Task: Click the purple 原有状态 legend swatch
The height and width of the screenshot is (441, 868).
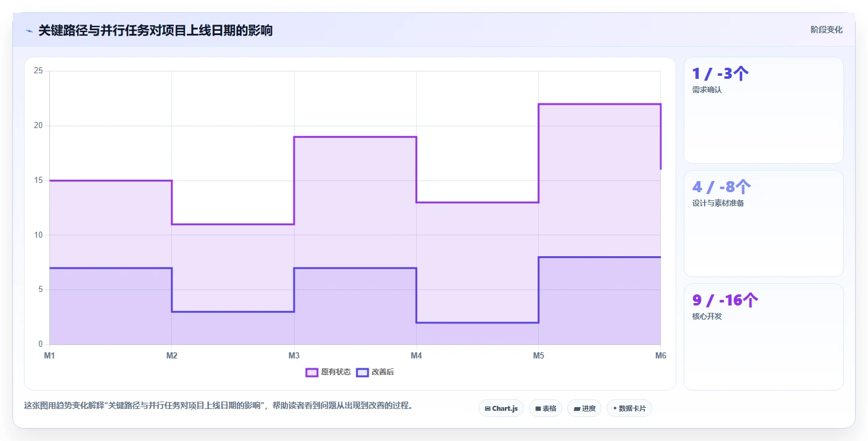Action: (312, 372)
